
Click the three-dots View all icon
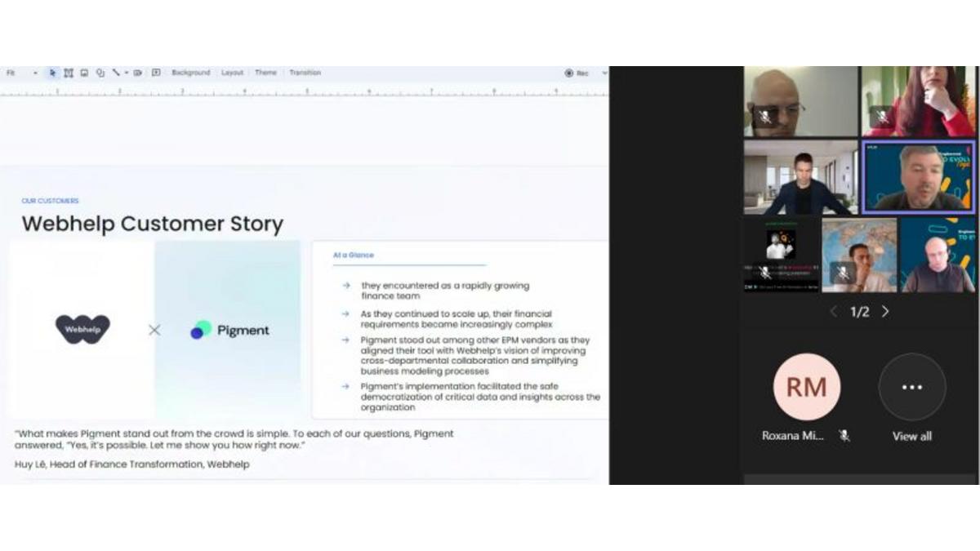tap(911, 387)
